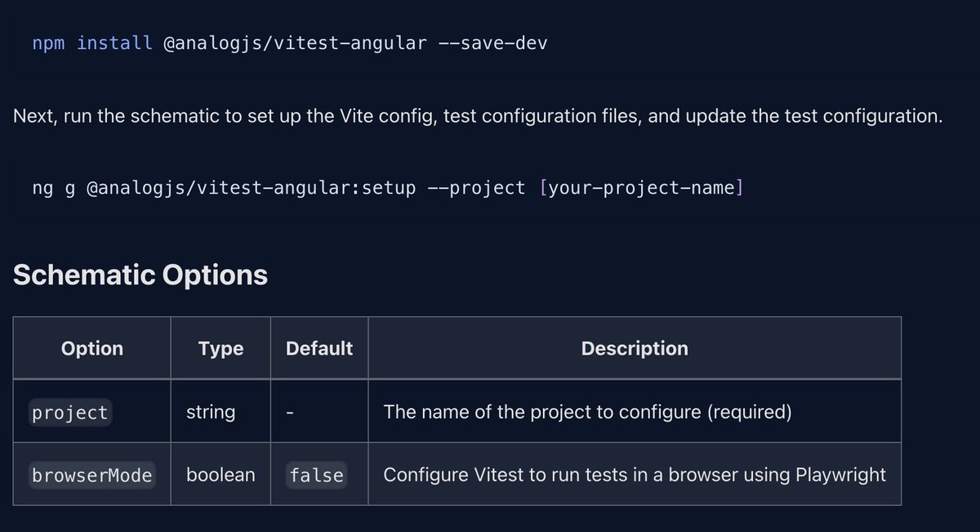This screenshot has height=532, width=980.
Task: Select the project option code cell
Action: [70, 413]
